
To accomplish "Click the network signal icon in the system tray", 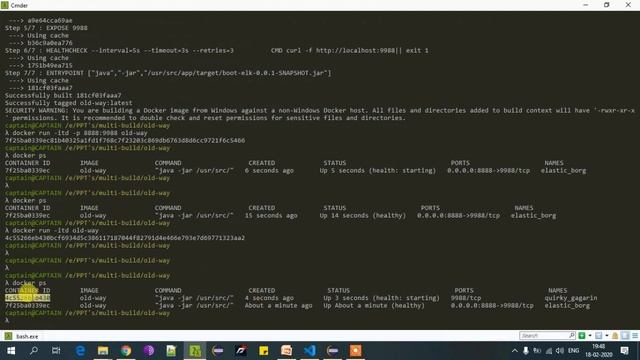I will 549,351.
